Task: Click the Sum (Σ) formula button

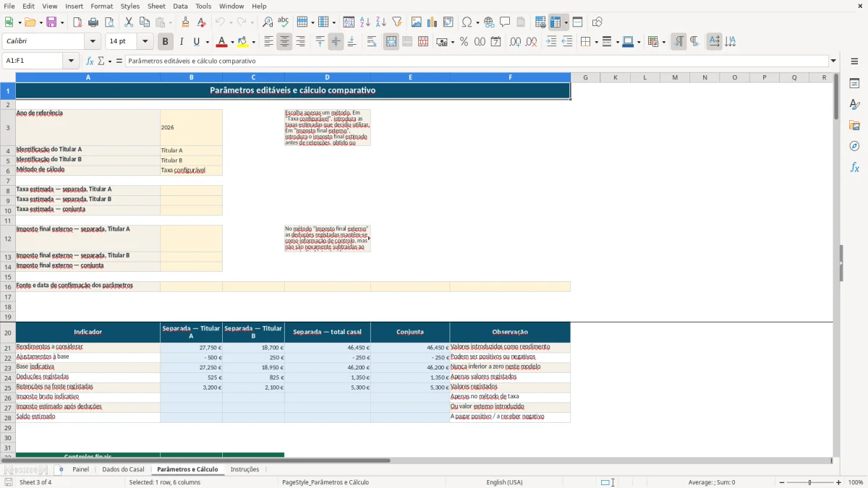Action: point(101,61)
